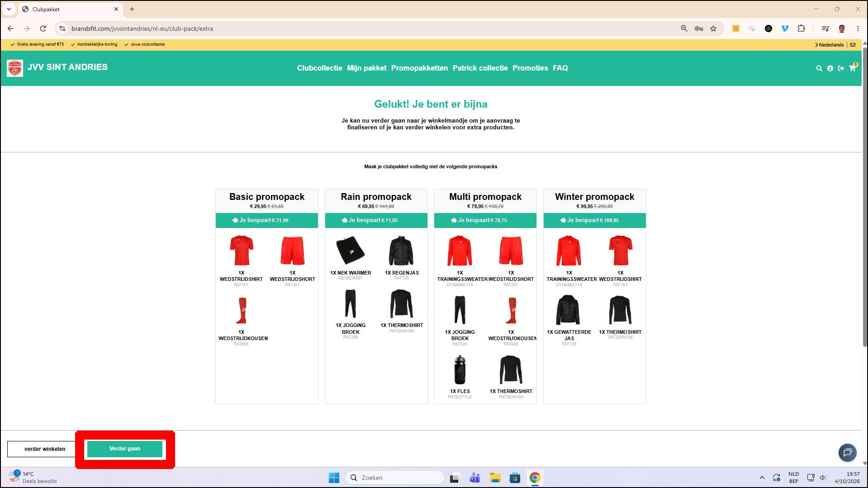868x488 pixels.
Task: Open the Windows Start menu
Action: pyautogui.click(x=334, y=478)
